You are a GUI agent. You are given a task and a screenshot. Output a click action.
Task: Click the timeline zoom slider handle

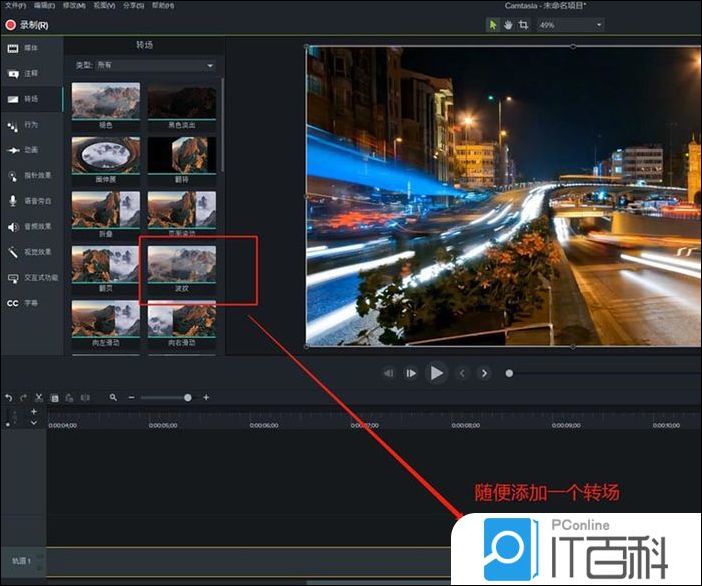point(188,398)
